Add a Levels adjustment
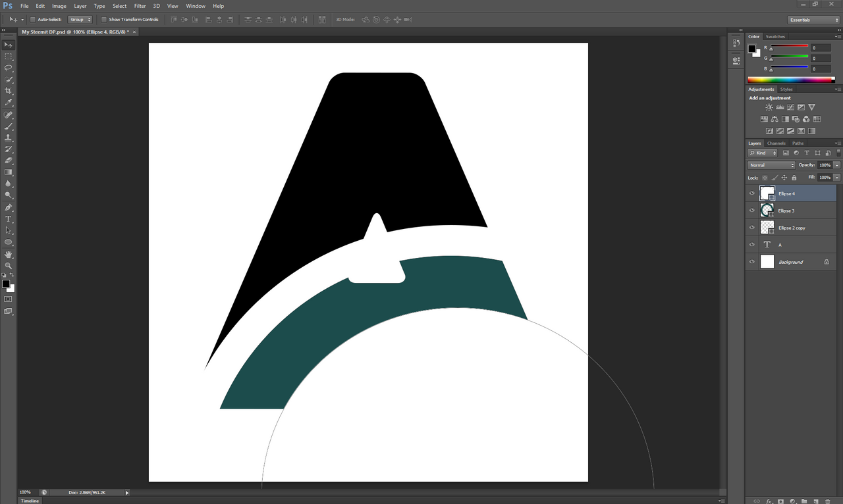Screen dimensions: 843x504 (780, 107)
